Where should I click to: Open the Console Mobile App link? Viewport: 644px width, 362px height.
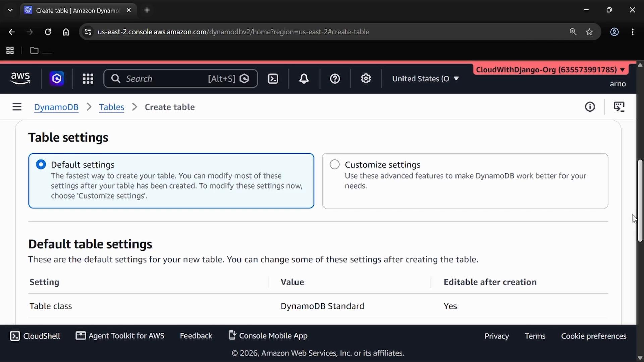point(268,336)
